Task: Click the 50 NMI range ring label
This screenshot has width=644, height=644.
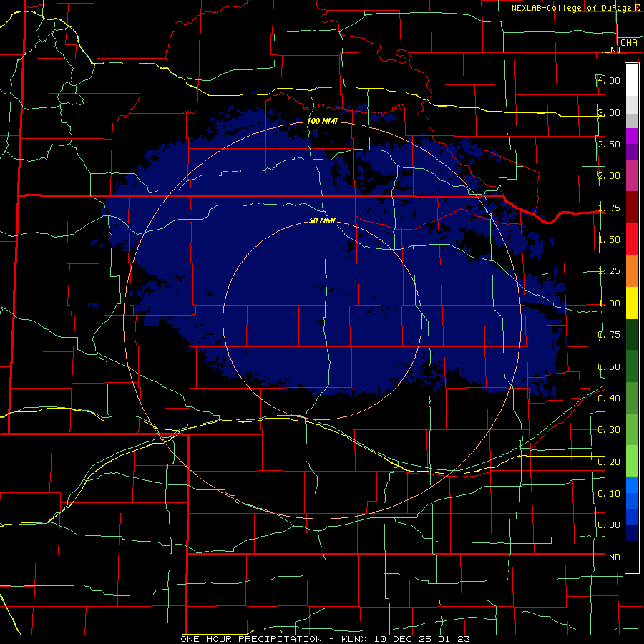Action: tap(323, 220)
